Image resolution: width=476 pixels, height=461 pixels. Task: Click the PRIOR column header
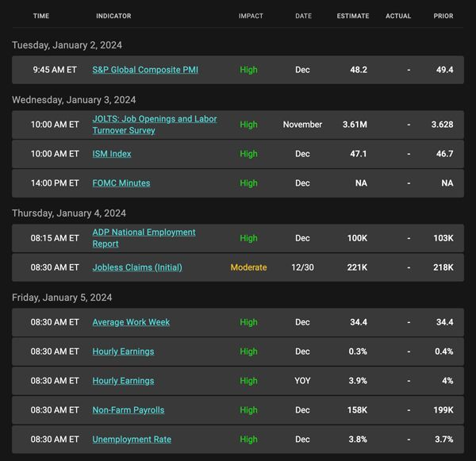click(443, 16)
